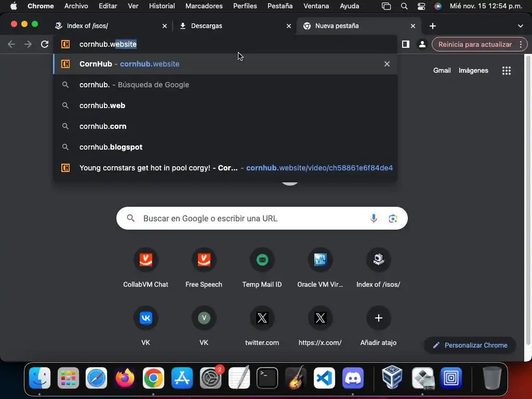Open the Trash in the Dock
The image size is (532, 399).
click(x=492, y=378)
